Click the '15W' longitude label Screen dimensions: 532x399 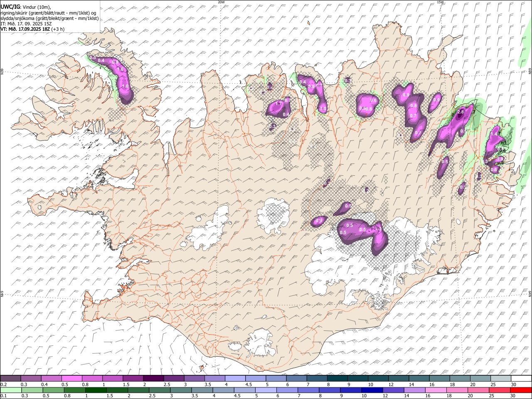click(x=441, y=2)
